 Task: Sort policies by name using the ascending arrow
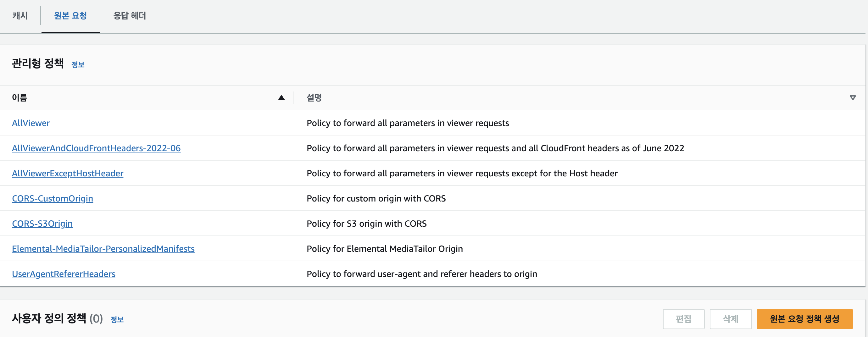click(x=281, y=98)
